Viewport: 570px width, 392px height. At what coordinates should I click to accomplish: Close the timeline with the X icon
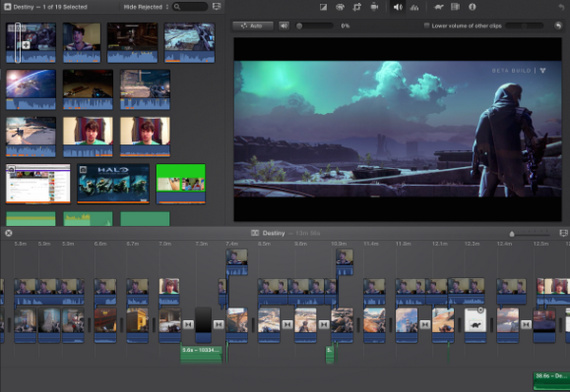(9, 233)
